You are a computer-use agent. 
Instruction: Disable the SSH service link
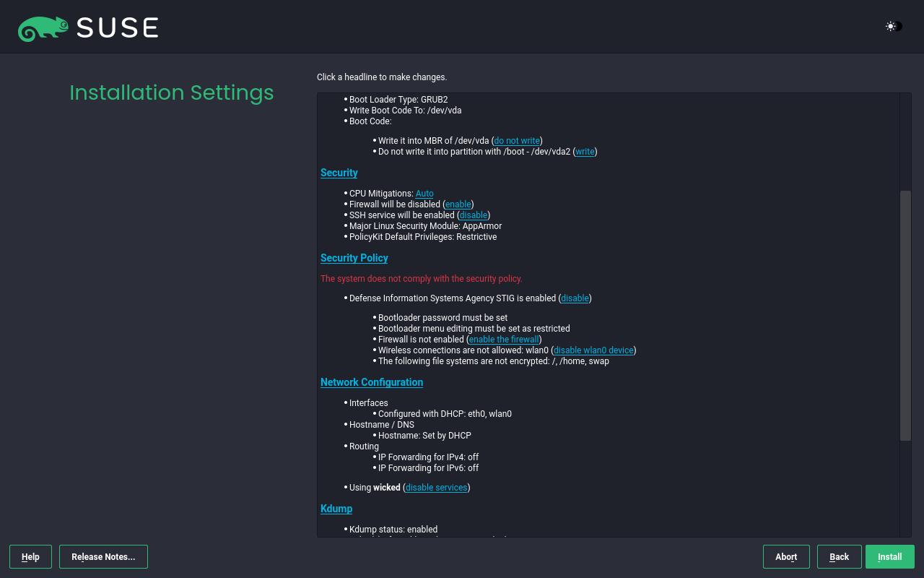point(474,215)
